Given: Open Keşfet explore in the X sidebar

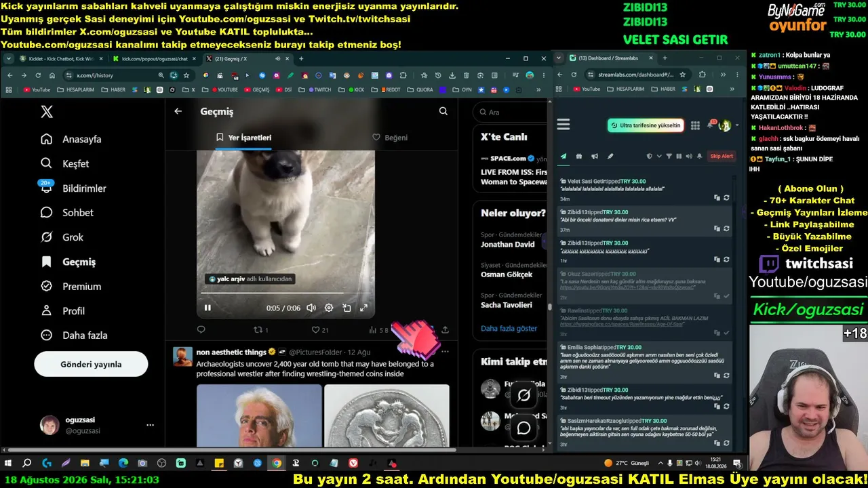Looking at the screenshot, I should point(64,163).
